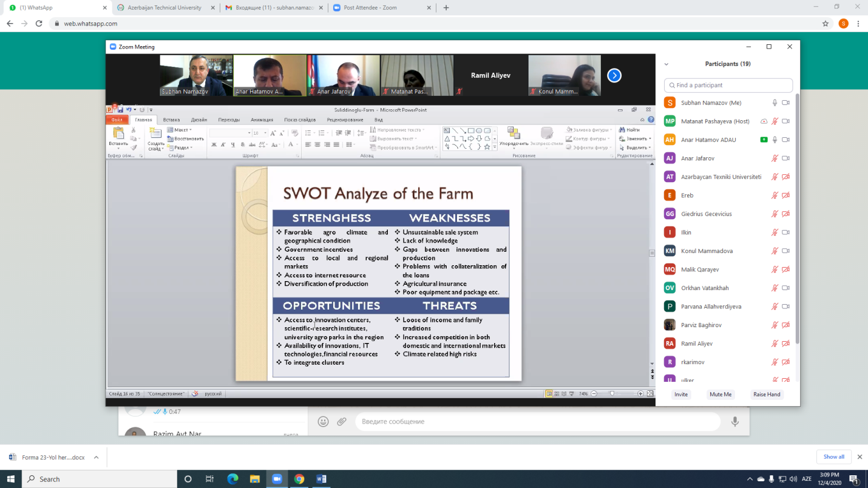Click Undo in PowerPoint quick access toolbar

(x=129, y=110)
